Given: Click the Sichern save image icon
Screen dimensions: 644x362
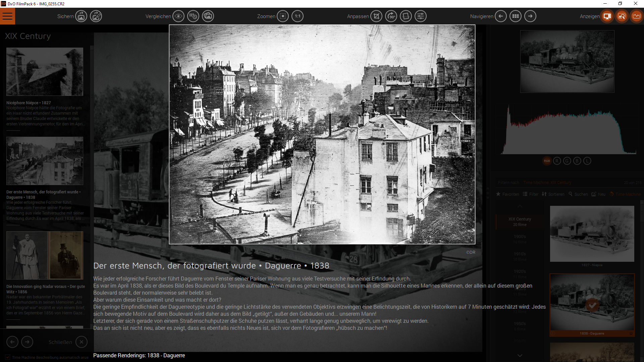Looking at the screenshot, I should tap(81, 16).
